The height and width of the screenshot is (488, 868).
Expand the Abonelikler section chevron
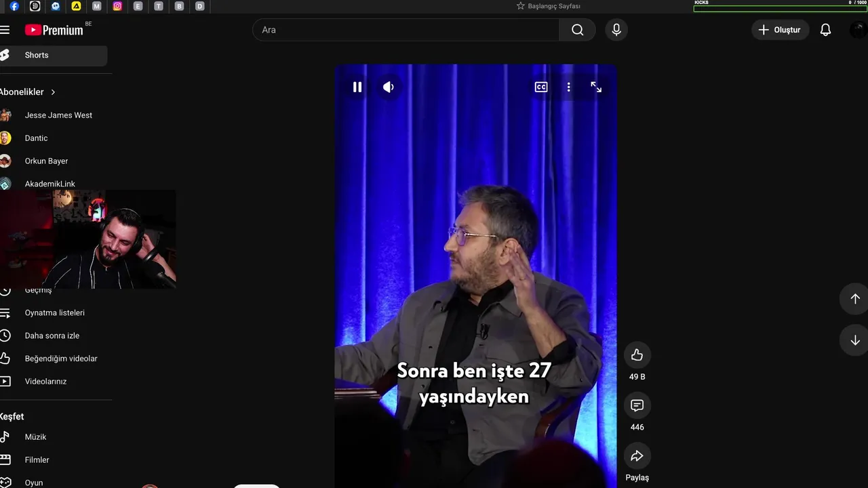(53, 92)
